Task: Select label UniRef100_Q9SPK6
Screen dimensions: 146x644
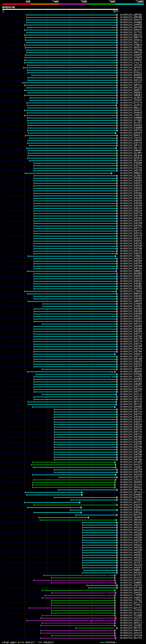Action: (x=131, y=482)
